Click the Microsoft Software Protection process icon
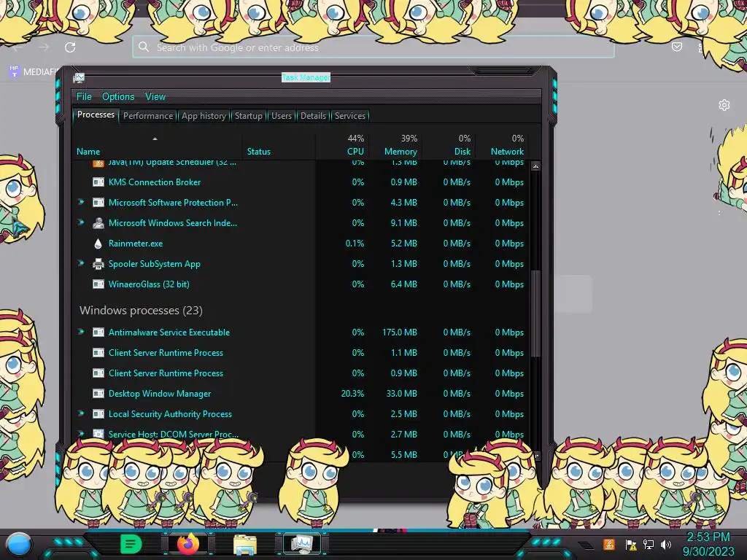747x560 pixels. click(x=98, y=203)
